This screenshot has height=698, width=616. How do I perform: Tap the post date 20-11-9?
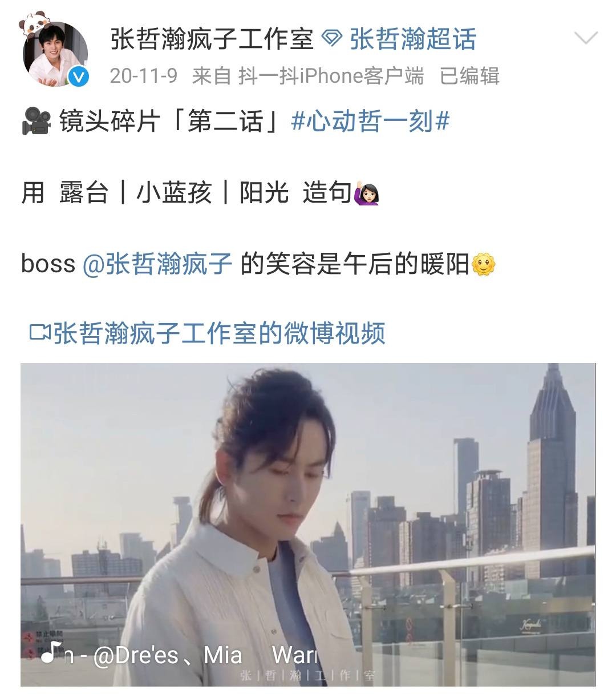pos(144,75)
